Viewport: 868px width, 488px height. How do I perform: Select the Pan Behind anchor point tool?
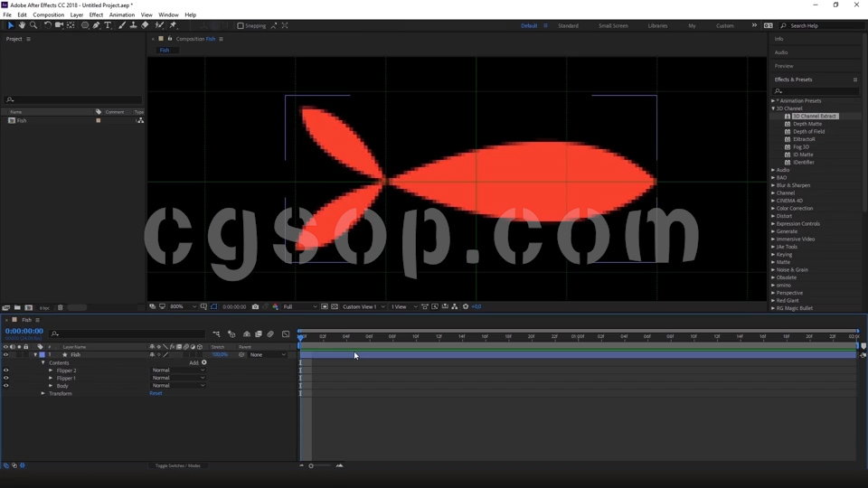point(71,25)
